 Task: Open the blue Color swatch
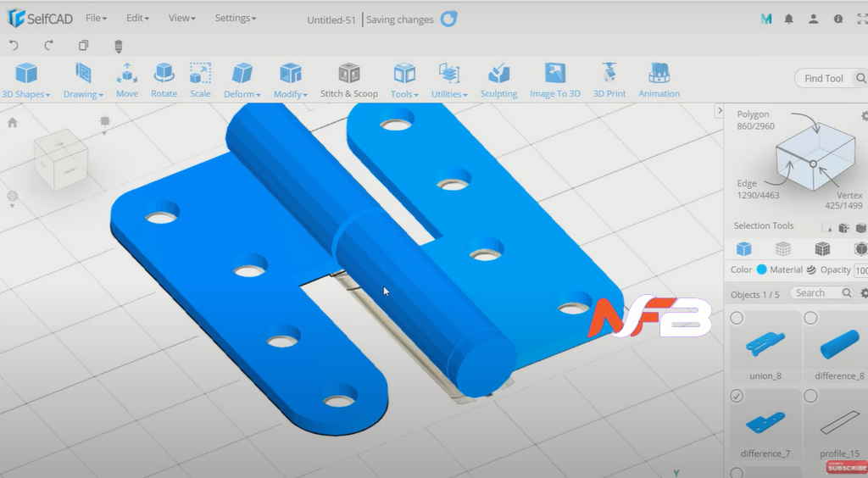(761, 270)
